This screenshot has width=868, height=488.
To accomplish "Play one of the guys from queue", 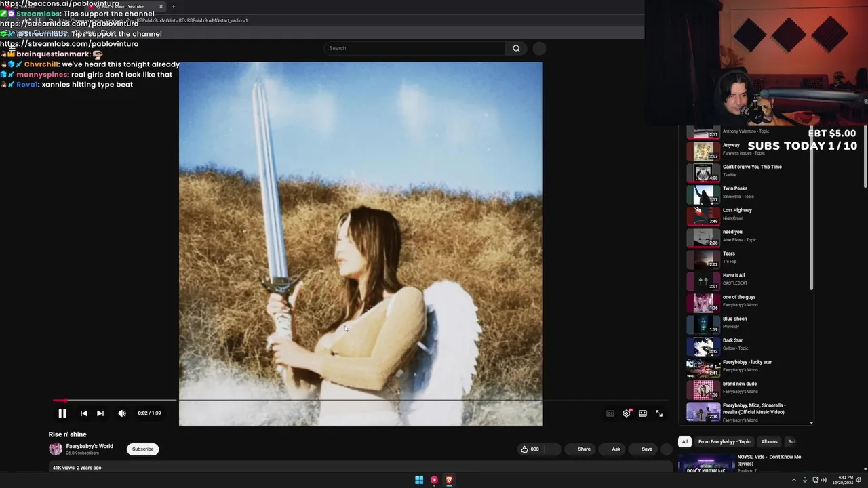I will coord(747,302).
